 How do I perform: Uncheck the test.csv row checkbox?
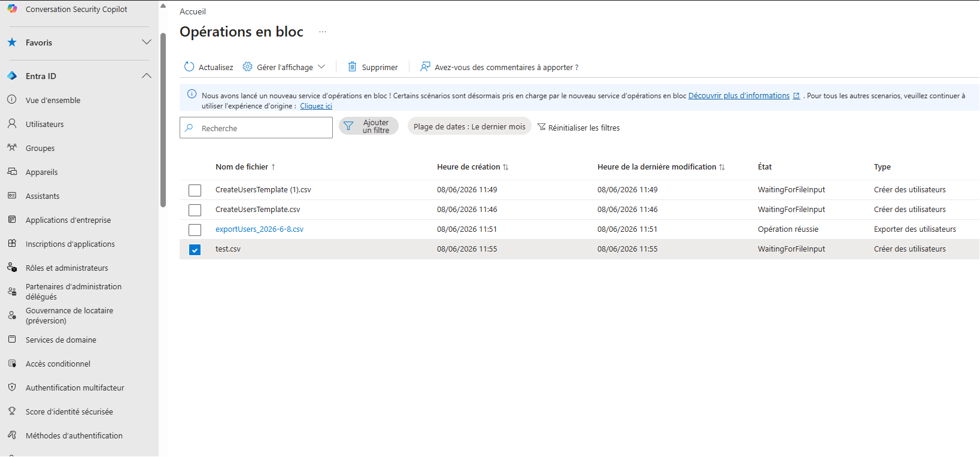(195, 250)
